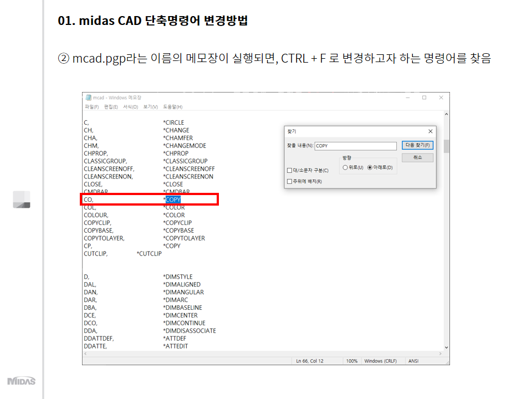Open the 도움말(H) menu in Notepad
The image size is (532, 399).
pyautogui.click(x=173, y=107)
